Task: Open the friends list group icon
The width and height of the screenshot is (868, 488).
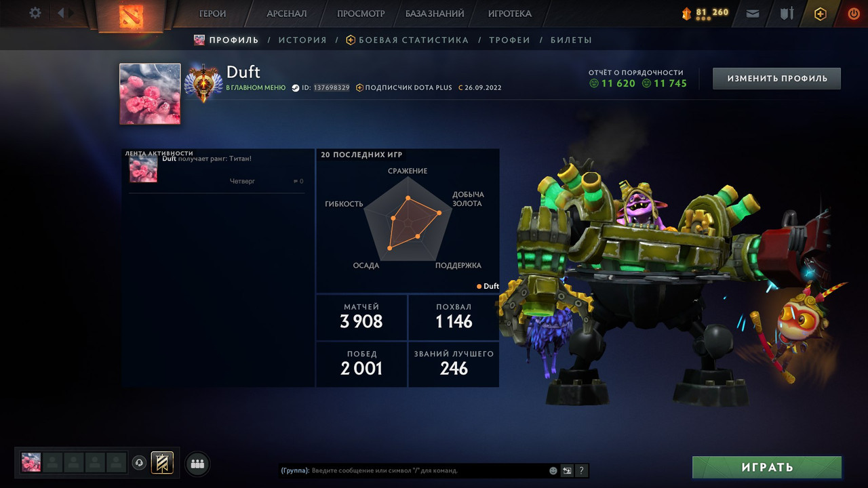Action: point(197,464)
